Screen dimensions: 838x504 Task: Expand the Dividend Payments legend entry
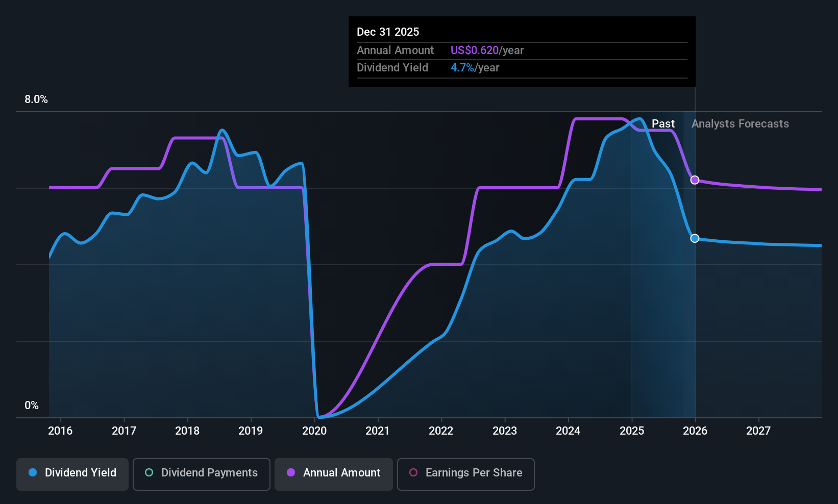click(x=201, y=473)
